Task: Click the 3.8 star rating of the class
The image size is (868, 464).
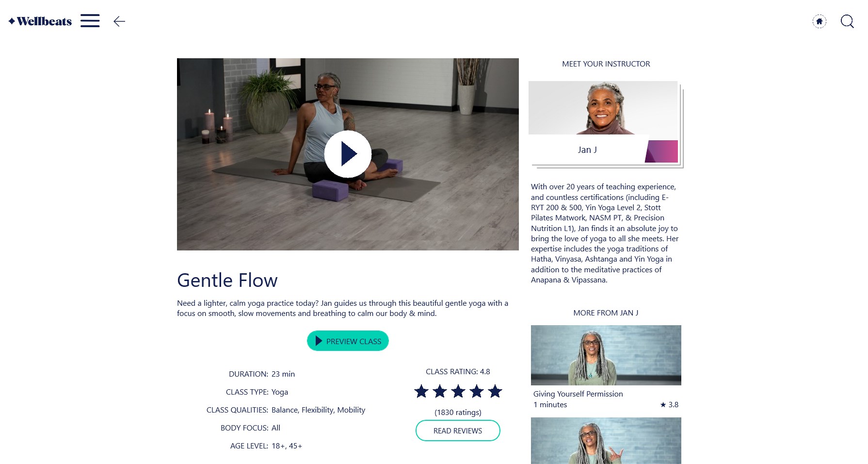Action: point(669,405)
